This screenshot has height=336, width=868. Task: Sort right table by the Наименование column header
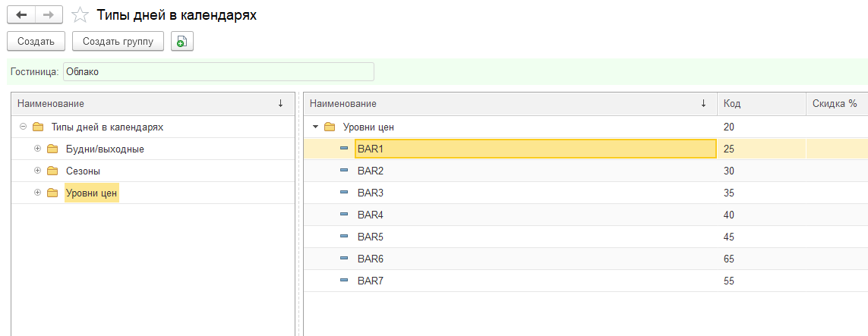[x=510, y=104]
